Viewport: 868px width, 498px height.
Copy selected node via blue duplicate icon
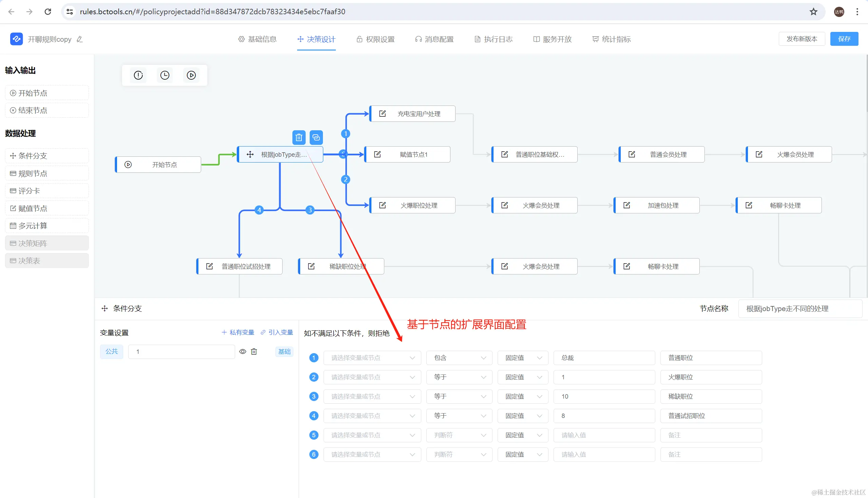pos(316,137)
